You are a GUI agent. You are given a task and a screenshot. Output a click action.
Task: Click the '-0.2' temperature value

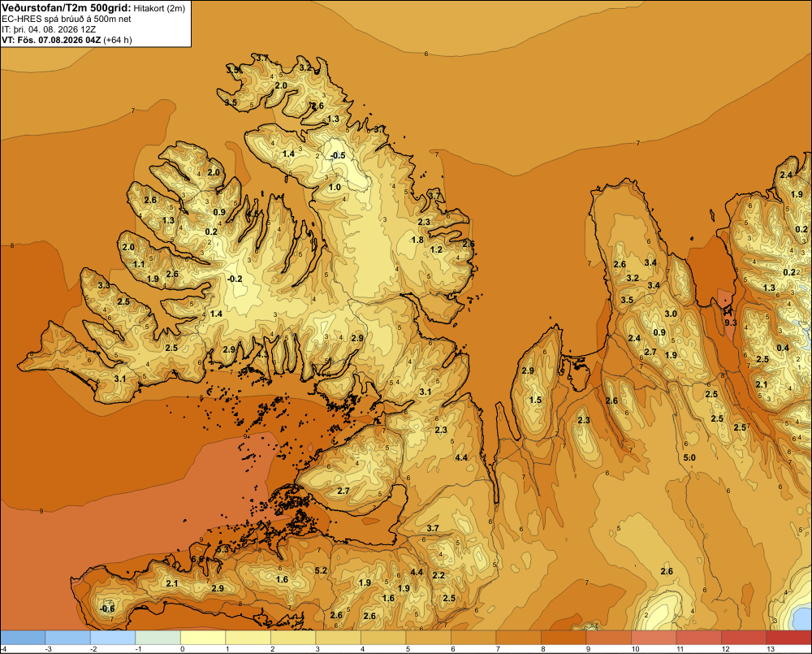[235, 279]
